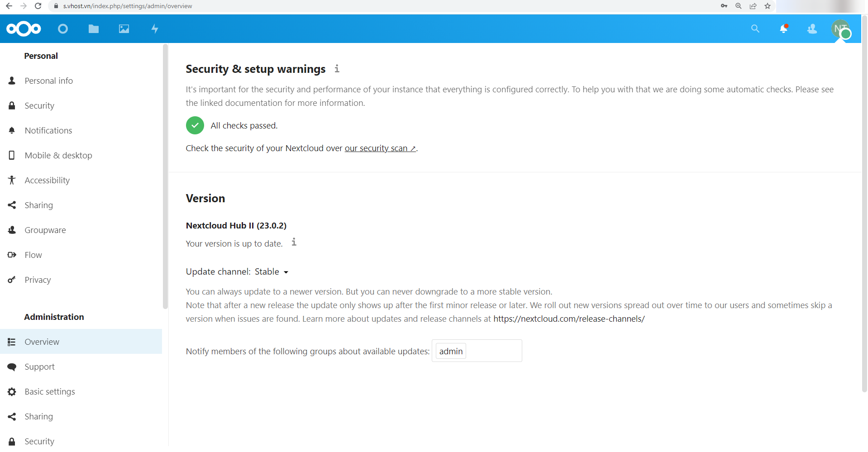Expand the Update channel Stable dropdown

(x=272, y=272)
